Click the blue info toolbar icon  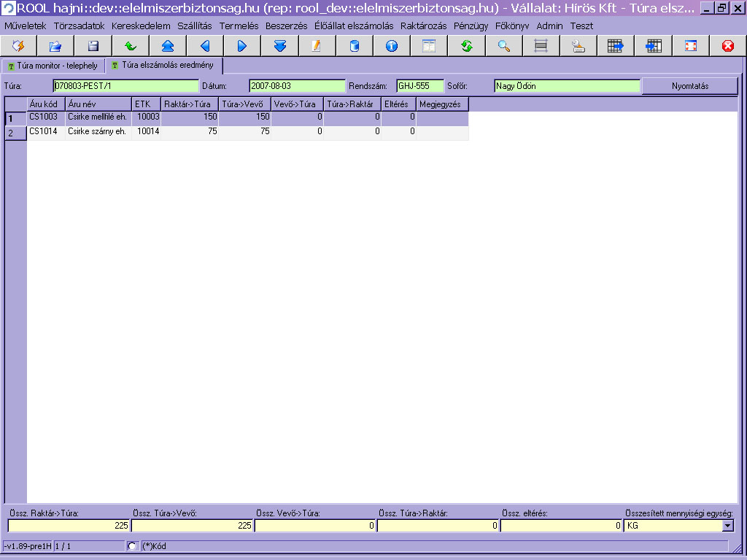point(392,46)
